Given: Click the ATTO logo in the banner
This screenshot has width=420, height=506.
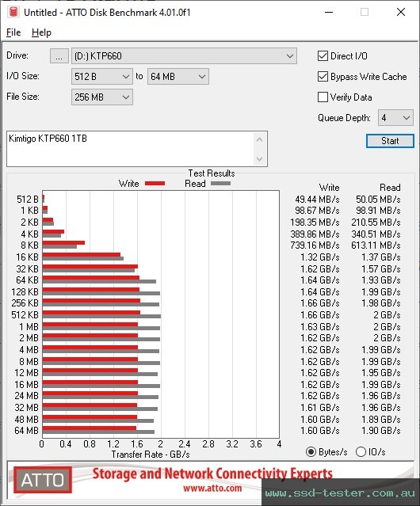Looking at the screenshot, I should (x=43, y=480).
